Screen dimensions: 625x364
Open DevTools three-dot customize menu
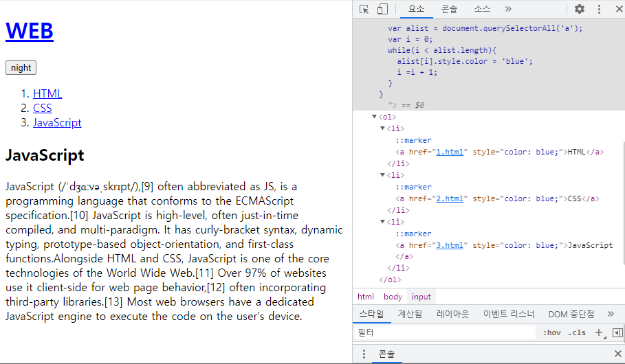coord(599,9)
